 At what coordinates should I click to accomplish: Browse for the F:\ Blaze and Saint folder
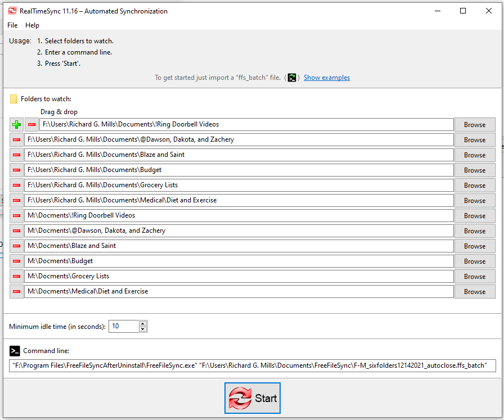tap(475, 155)
